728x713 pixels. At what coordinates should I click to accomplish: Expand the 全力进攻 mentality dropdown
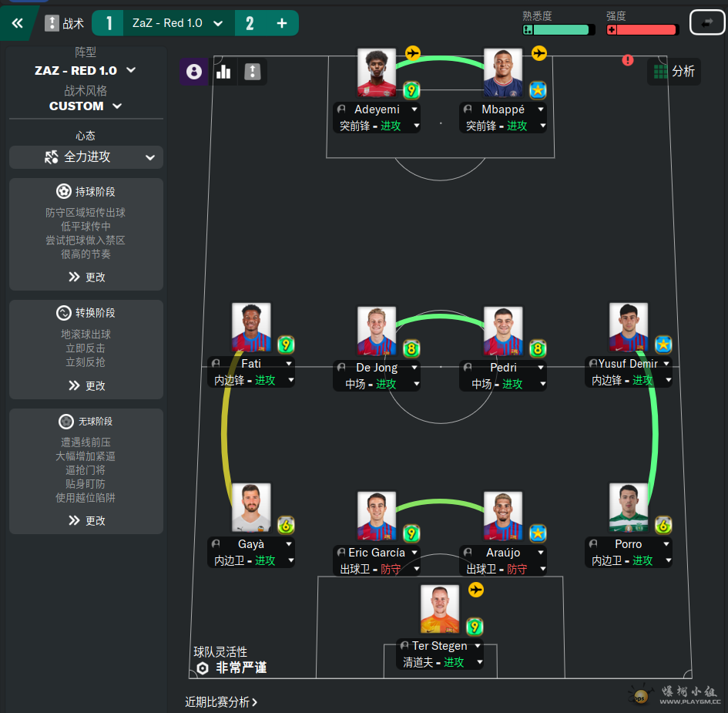(x=86, y=157)
